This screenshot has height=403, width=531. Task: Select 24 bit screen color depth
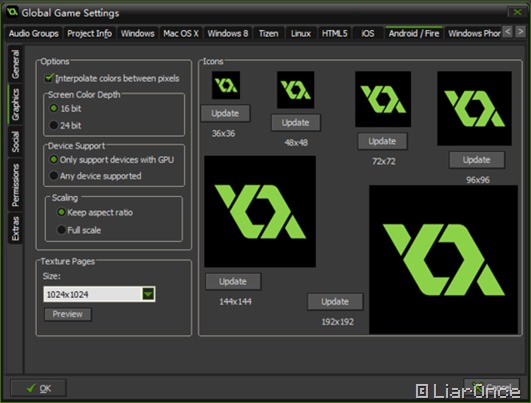(x=54, y=125)
